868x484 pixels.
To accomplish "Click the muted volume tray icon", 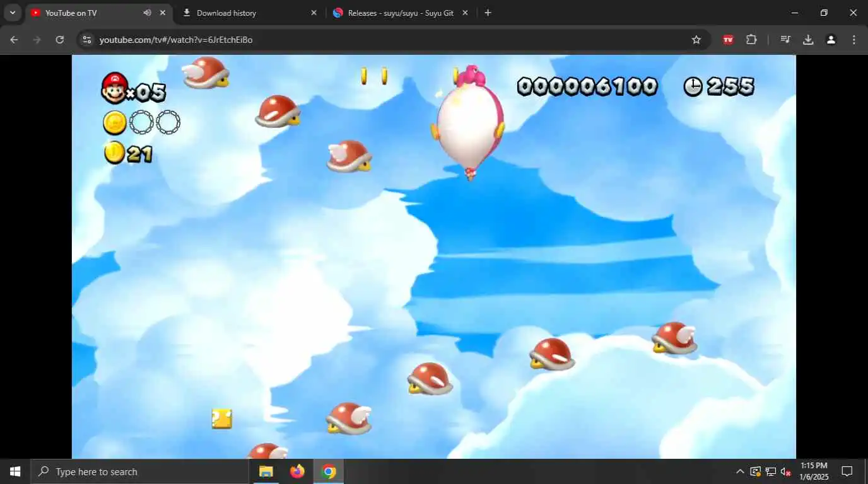I will point(786,471).
